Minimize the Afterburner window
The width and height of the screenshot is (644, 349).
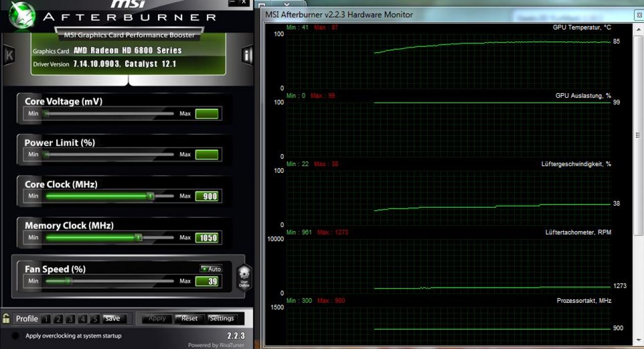coord(232,3)
